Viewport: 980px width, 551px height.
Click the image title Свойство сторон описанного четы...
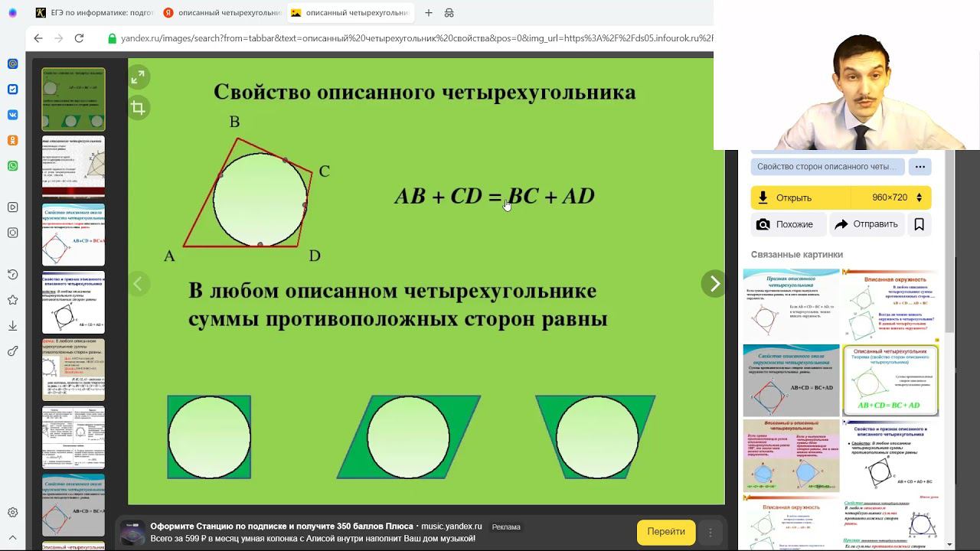pos(827,167)
